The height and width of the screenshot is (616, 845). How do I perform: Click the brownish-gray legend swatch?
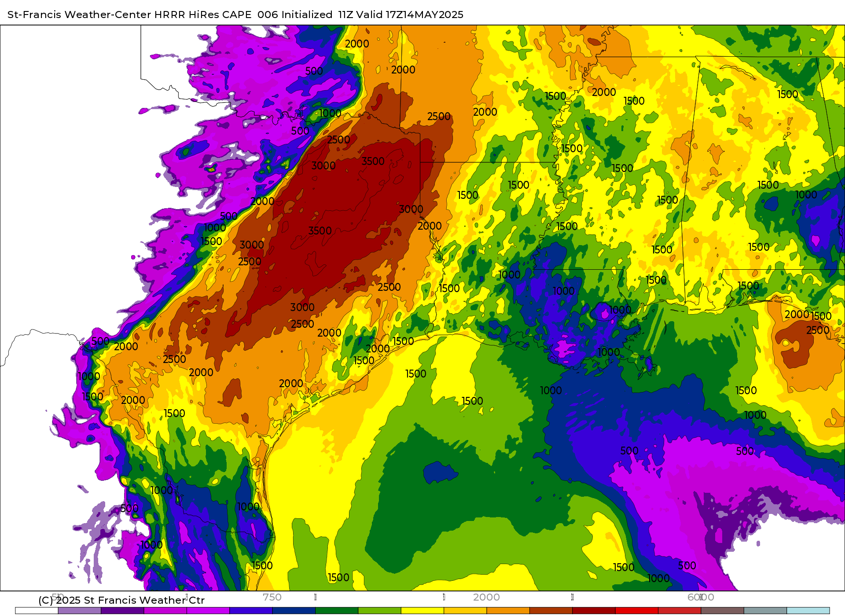coord(723,611)
